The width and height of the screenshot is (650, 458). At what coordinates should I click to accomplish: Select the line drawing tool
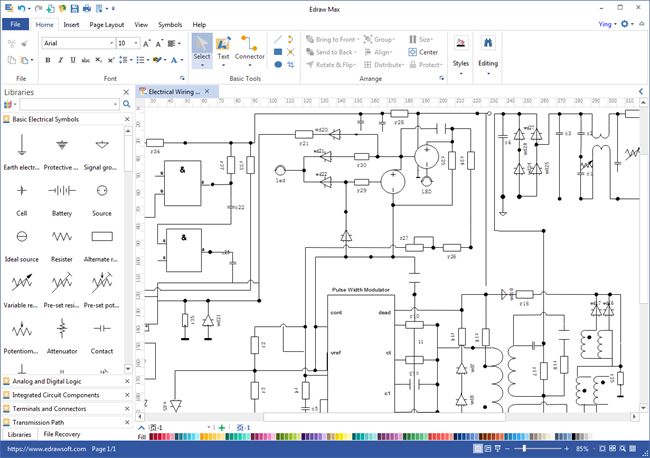[278, 39]
